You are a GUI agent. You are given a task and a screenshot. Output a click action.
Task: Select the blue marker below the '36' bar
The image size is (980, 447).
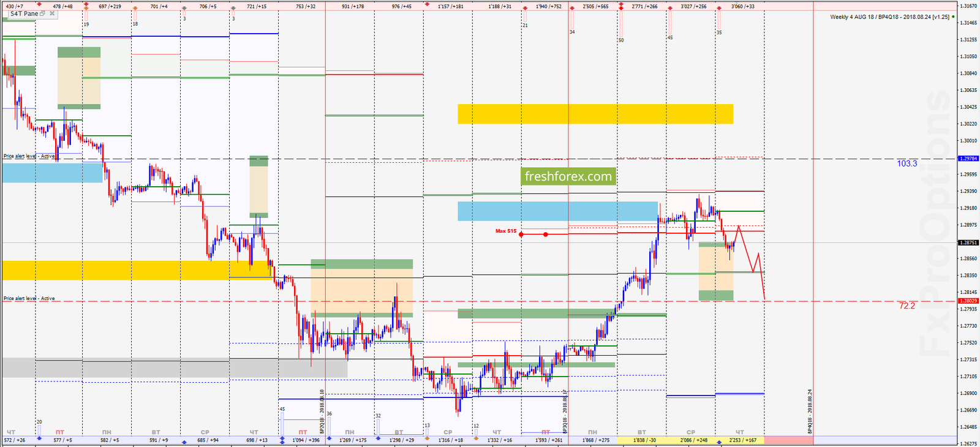tap(329, 438)
